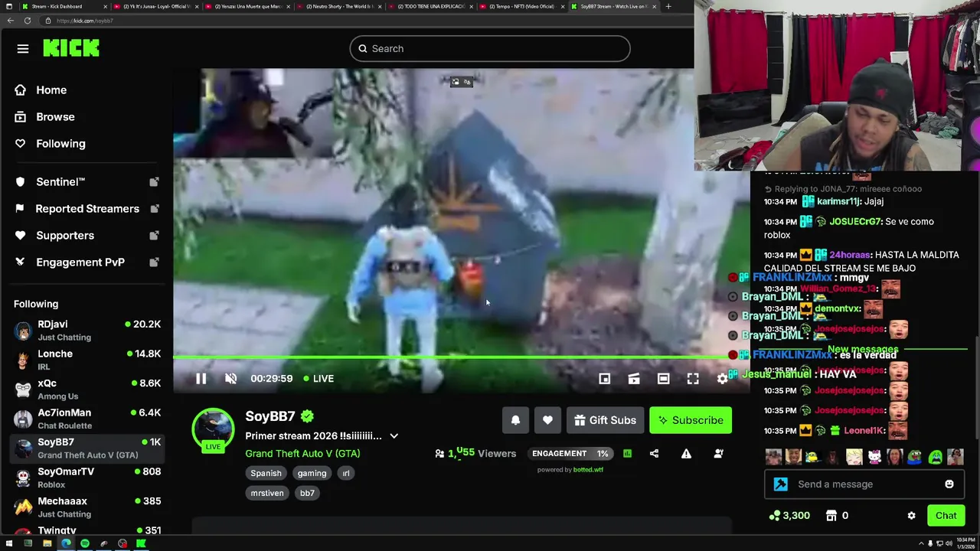This screenshot has width=980, height=551.
Task: Insert Pepe frog emote from quick row
Action: tap(914, 458)
